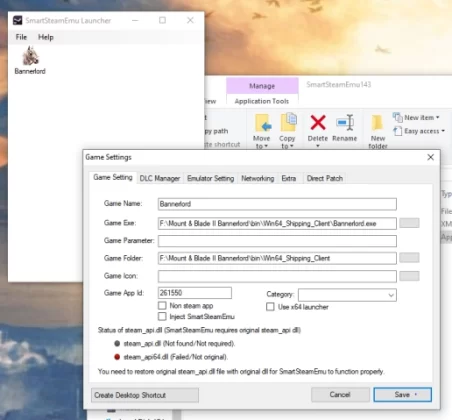Image resolution: width=452 pixels, height=420 pixels.
Task: Switch to the DLC Manager tab
Action: [x=160, y=178]
